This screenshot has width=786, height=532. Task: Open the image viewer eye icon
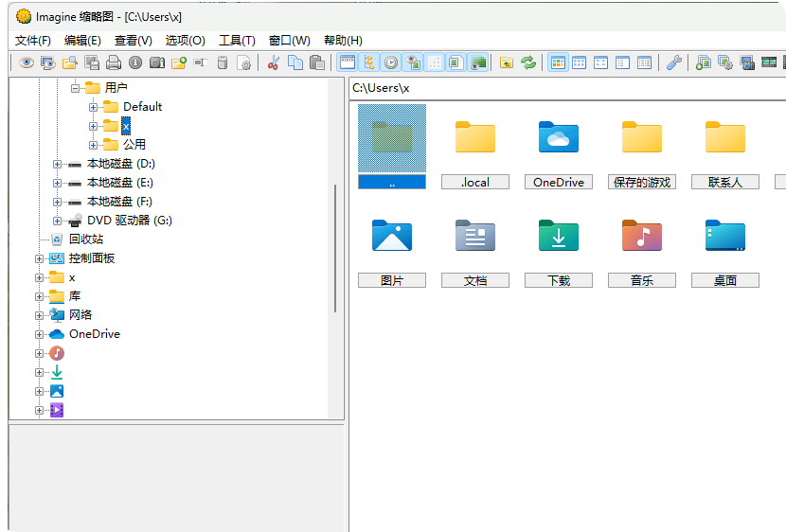tap(27, 62)
